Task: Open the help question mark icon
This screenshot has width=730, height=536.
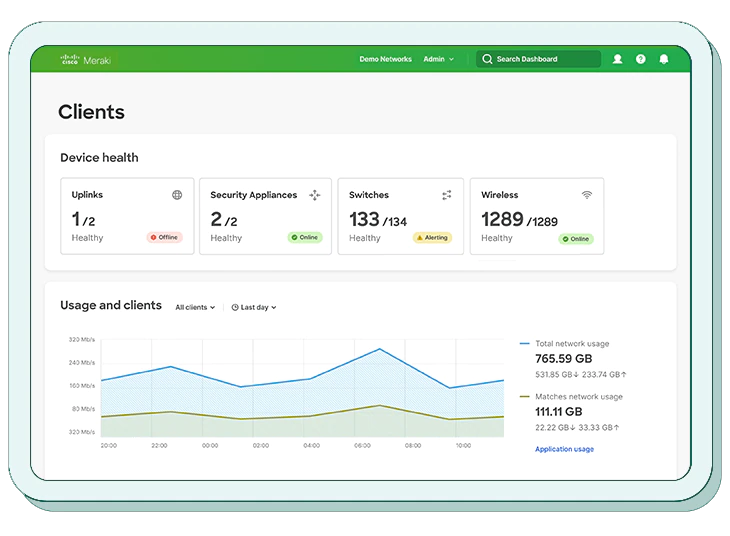Action: pyautogui.click(x=641, y=59)
